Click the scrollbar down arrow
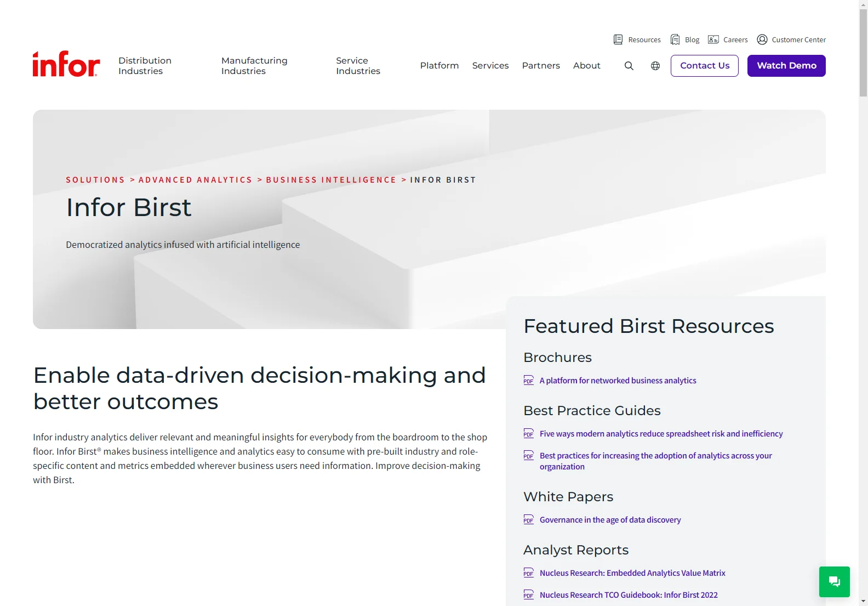 [863, 602]
